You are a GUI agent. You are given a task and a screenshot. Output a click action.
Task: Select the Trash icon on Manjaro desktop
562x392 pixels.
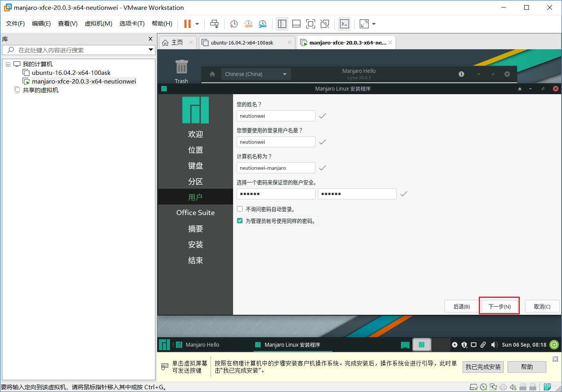(181, 71)
